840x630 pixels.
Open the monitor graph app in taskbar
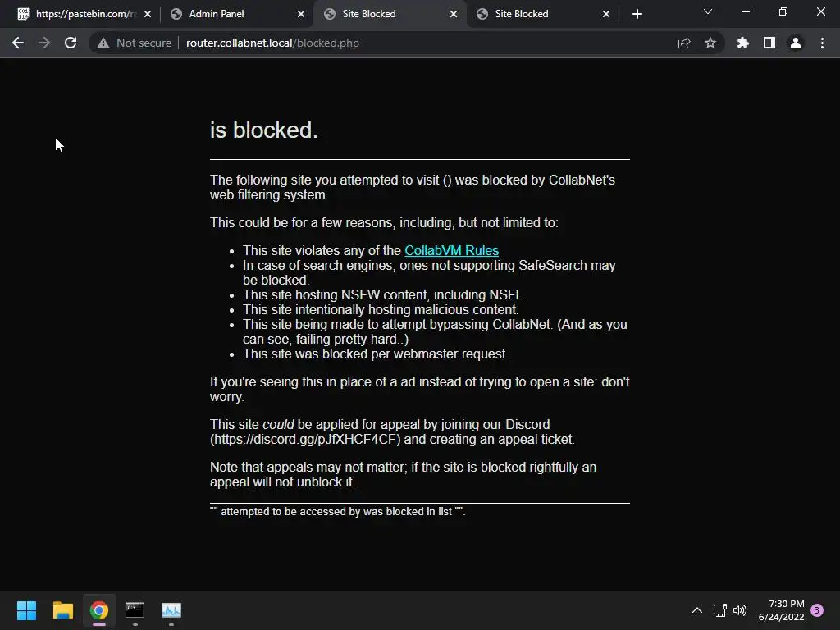[x=171, y=610]
